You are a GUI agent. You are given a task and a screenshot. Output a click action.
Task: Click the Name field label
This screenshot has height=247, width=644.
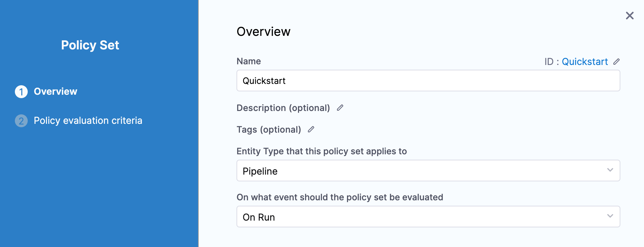click(249, 61)
